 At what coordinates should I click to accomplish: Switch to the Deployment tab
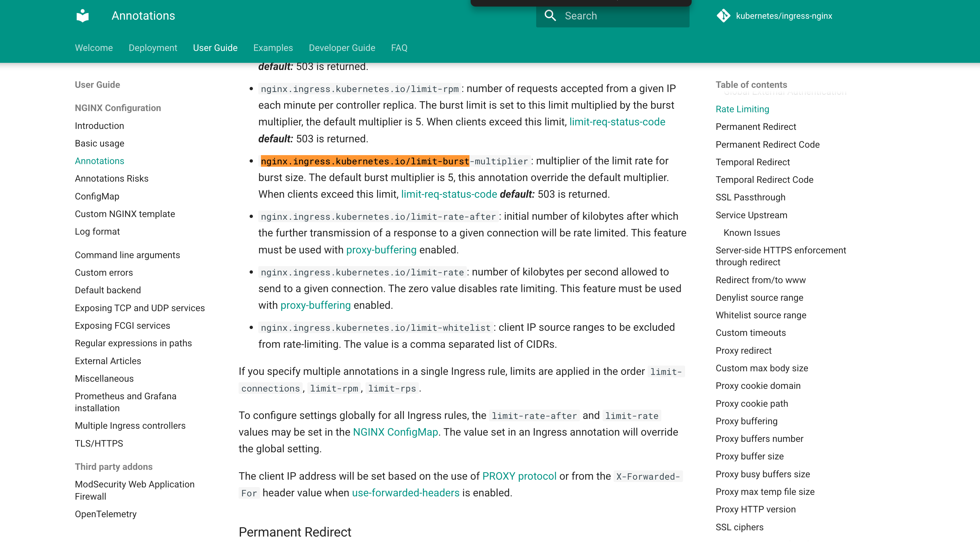click(153, 48)
